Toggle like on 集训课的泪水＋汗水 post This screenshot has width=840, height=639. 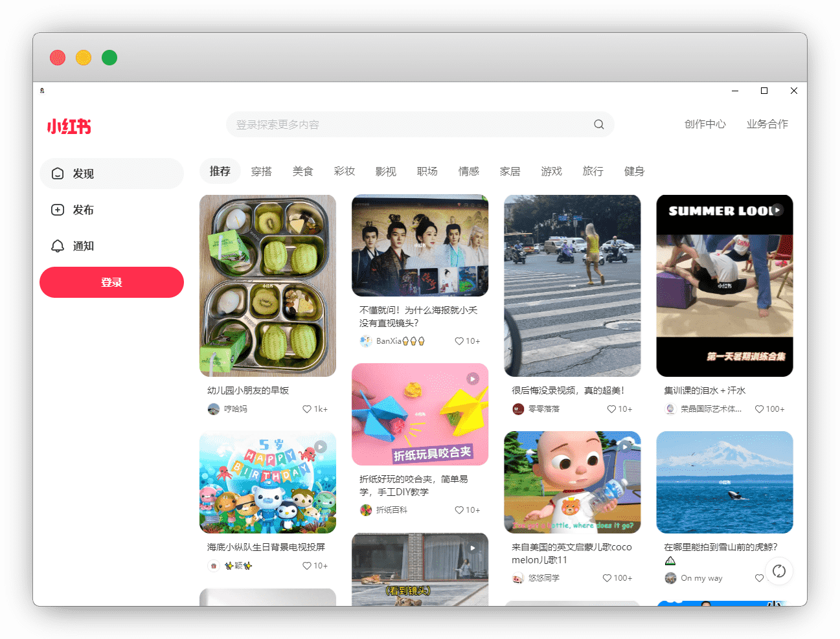[759, 409]
